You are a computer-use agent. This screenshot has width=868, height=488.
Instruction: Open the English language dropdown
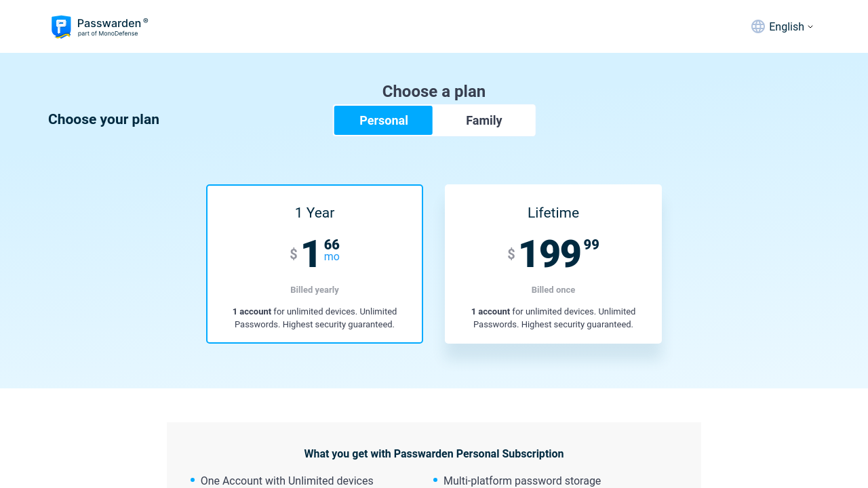click(786, 26)
